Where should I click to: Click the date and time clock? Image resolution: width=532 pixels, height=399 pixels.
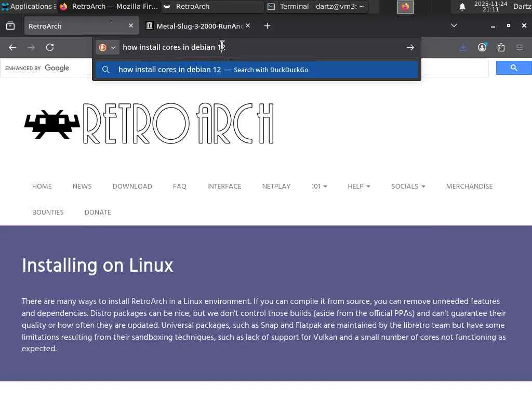pos(490,6)
